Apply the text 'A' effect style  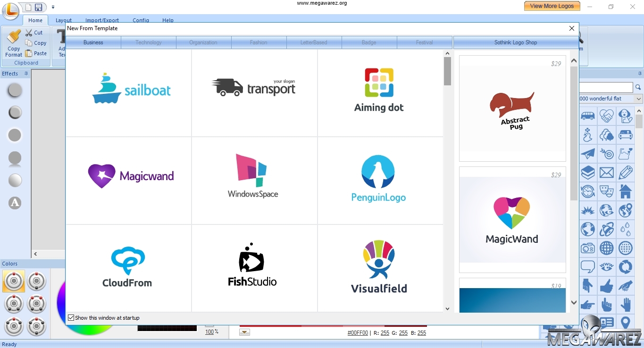point(15,203)
